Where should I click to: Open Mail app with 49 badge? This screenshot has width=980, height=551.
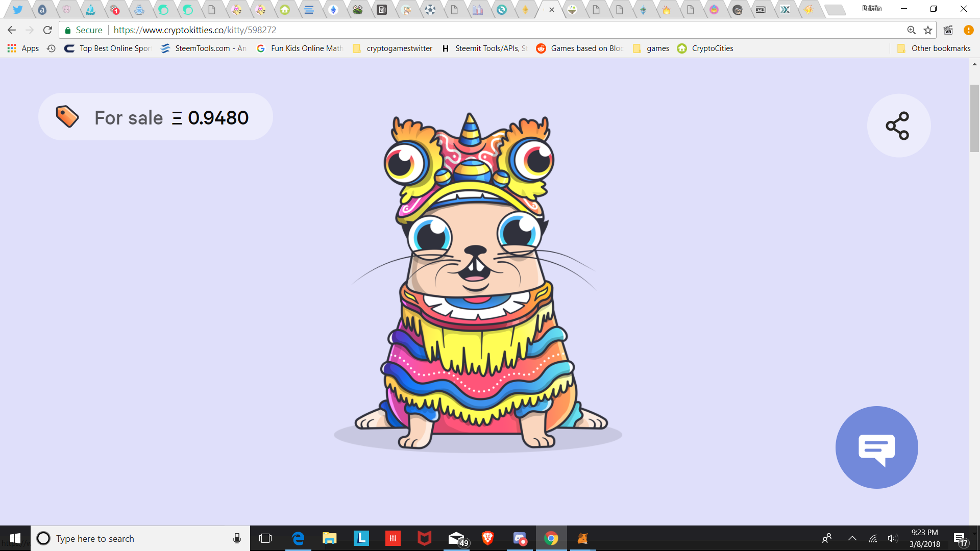(x=457, y=538)
